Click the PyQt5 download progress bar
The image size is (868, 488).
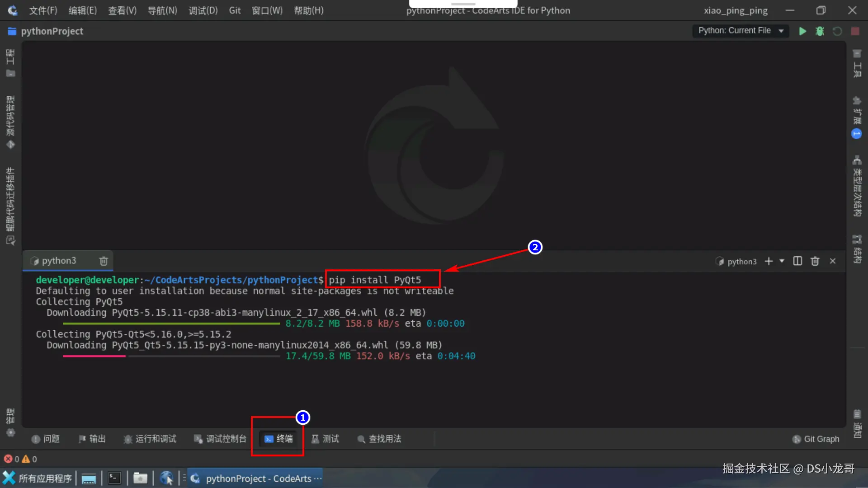pos(172,324)
